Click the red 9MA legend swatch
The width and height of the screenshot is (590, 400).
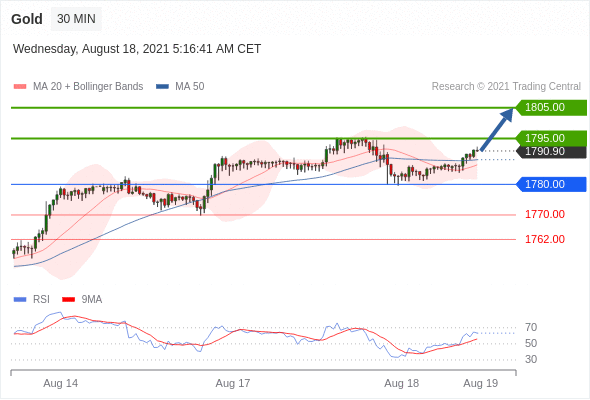pos(68,300)
